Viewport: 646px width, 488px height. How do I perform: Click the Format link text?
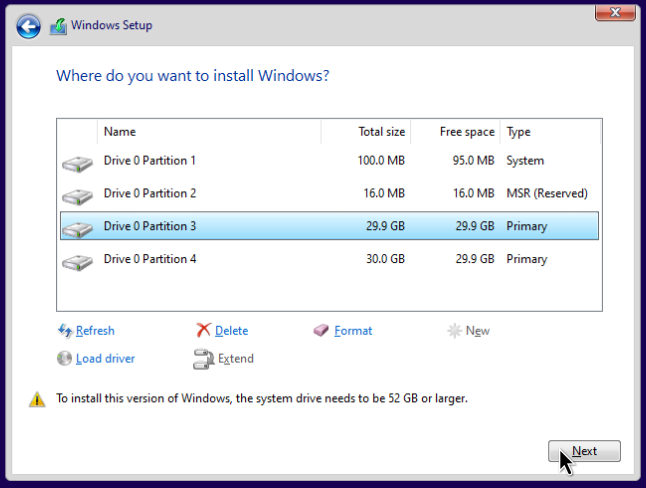click(353, 331)
